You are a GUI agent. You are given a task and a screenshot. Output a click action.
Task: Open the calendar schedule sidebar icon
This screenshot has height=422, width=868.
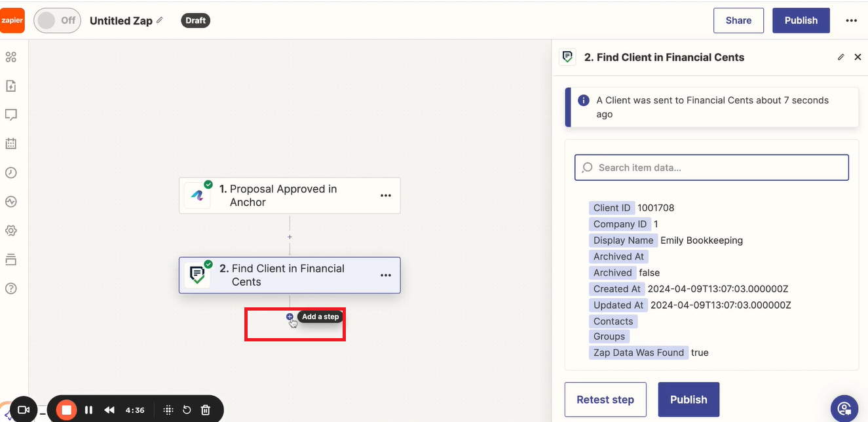10,144
